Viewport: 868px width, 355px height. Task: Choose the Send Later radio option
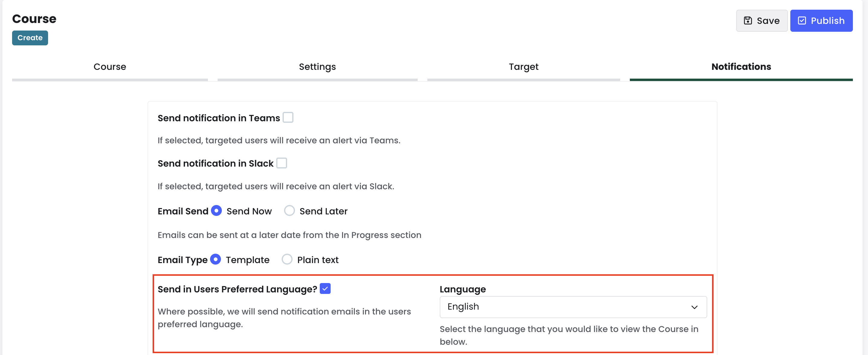coord(289,211)
